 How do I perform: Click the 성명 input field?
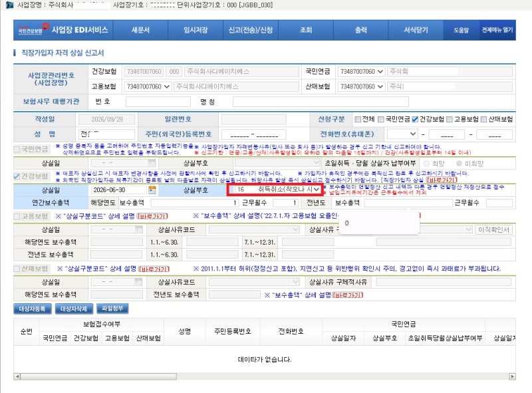[106, 134]
